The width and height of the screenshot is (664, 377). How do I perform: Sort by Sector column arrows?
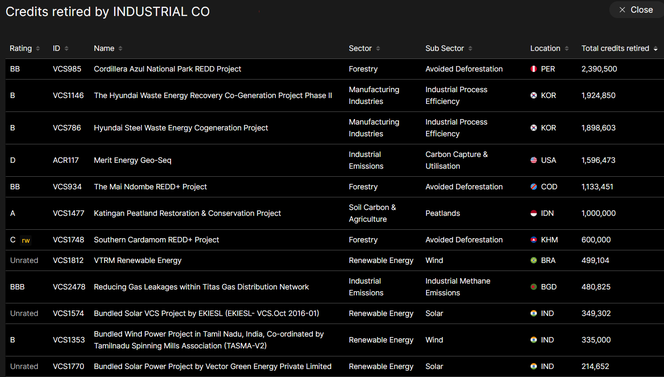(378, 49)
